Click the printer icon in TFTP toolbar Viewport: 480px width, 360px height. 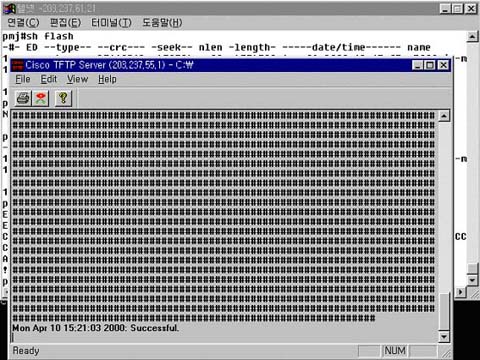[23, 98]
